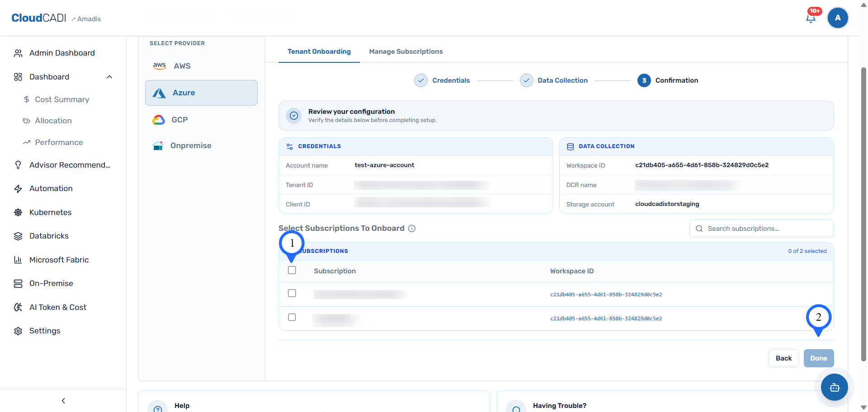Click the Allocation tag icon
This screenshot has width=868, height=412.
click(27, 121)
